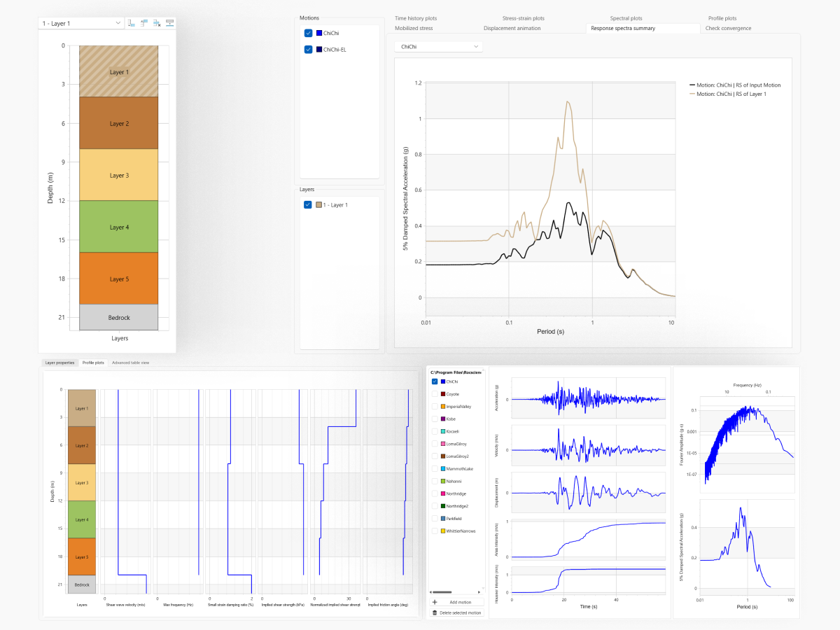Click the Add motion button
This screenshot has width=840, height=630.
click(x=459, y=602)
